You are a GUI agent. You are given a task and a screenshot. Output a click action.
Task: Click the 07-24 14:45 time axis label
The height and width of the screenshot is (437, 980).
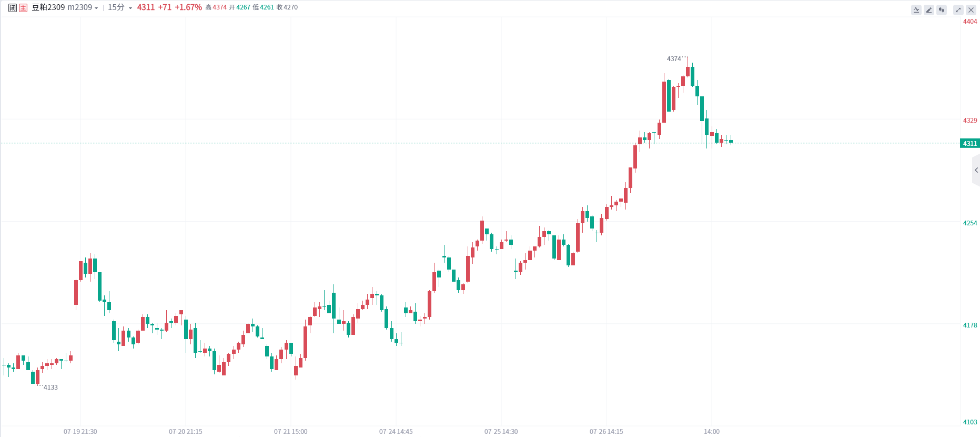click(x=396, y=432)
